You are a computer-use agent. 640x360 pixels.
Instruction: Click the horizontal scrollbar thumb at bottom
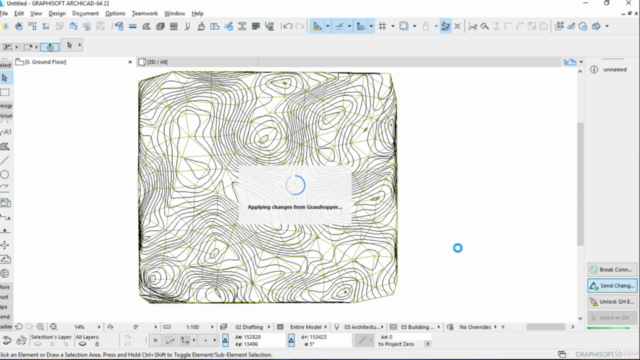pyautogui.click(x=545, y=327)
